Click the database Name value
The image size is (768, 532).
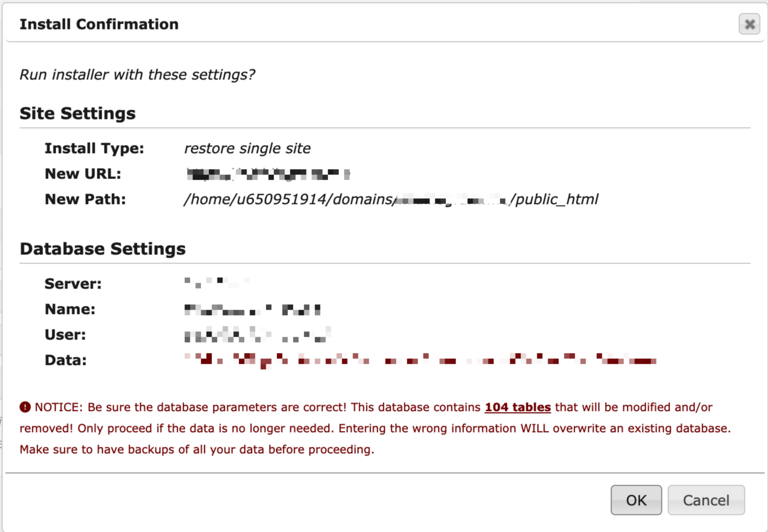252,309
